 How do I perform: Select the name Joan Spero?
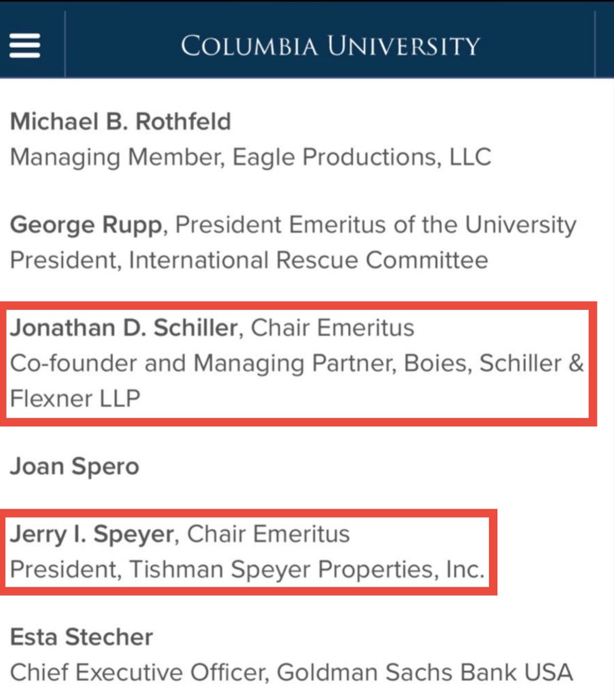tap(75, 467)
